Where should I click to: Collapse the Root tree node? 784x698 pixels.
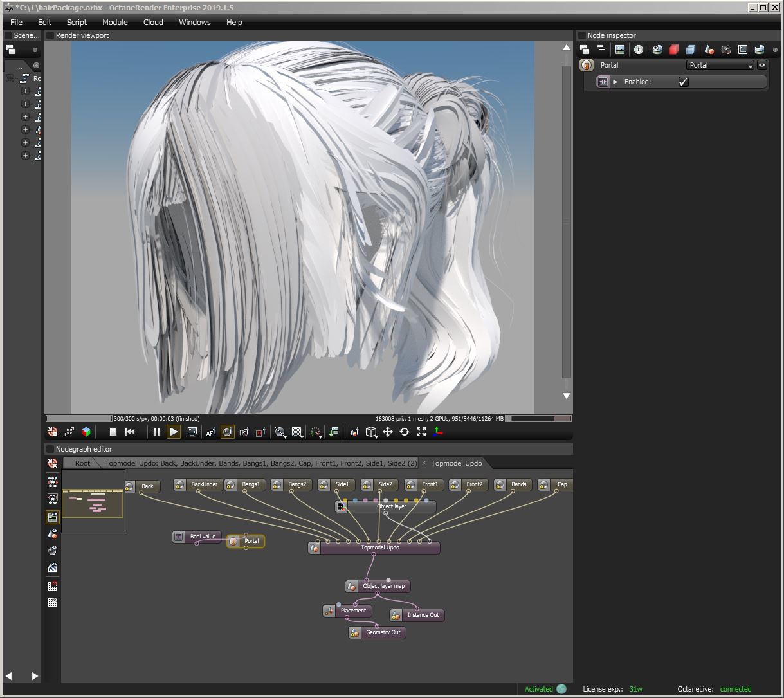coord(10,78)
